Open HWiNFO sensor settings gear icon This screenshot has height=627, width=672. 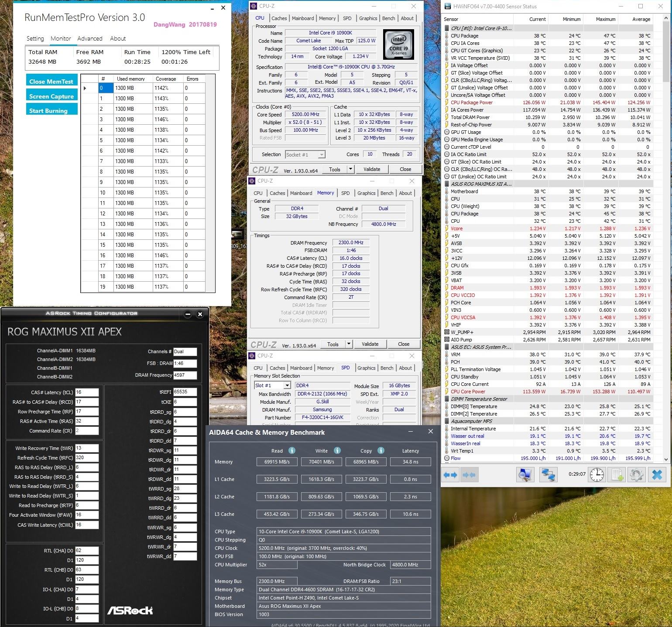(636, 474)
